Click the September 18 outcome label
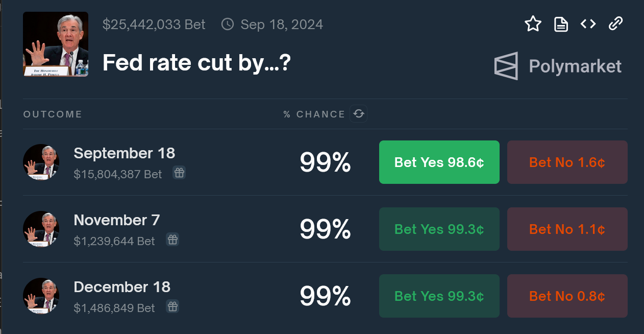Screen dimensions: 644x334 tap(124, 153)
